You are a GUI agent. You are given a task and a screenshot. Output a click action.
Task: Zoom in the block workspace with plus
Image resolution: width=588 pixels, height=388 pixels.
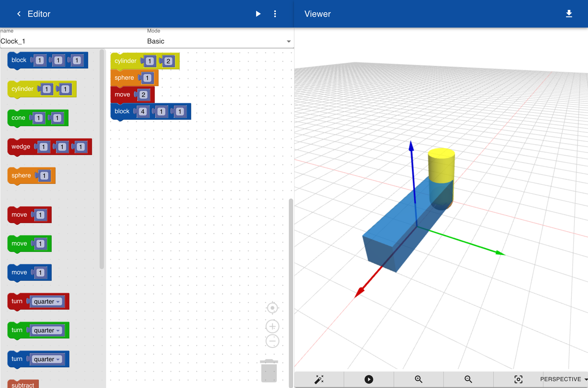pos(272,327)
